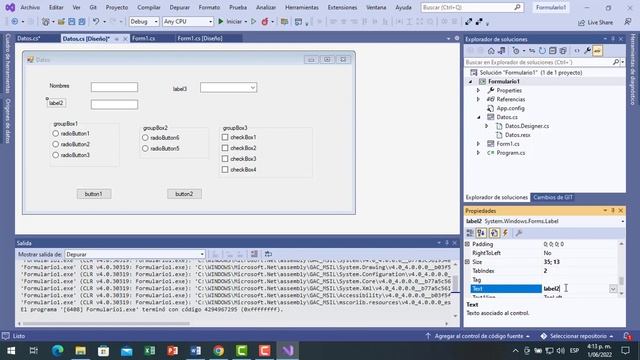640x360 pixels.
Task: Click Agregar al control de código fuente
Action: pyautogui.click(x=478, y=336)
